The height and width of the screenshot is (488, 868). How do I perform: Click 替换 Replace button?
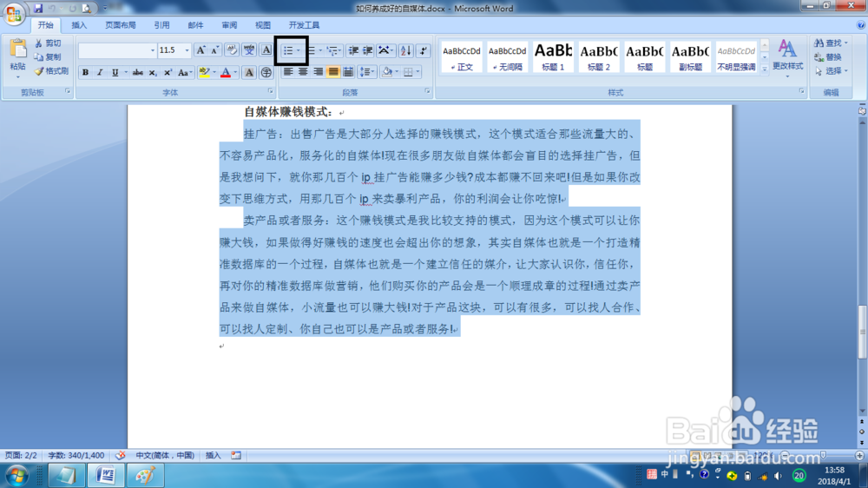828,57
